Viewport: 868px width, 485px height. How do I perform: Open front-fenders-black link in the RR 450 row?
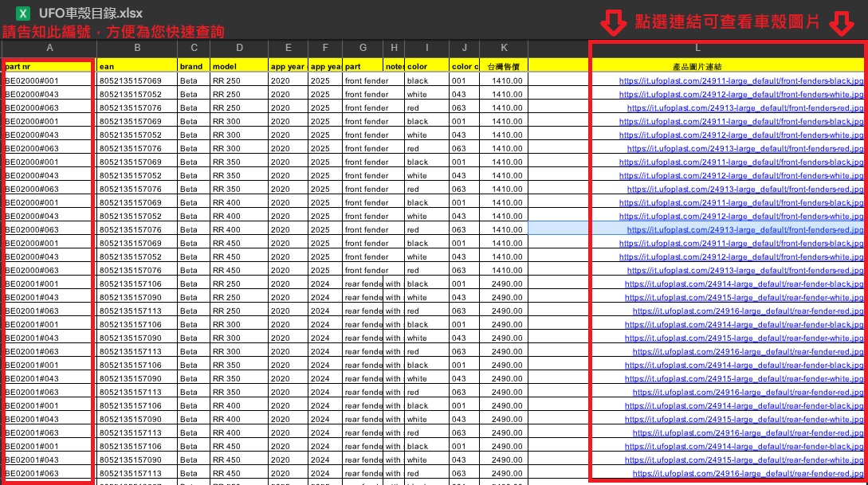[x=741, y=244]
